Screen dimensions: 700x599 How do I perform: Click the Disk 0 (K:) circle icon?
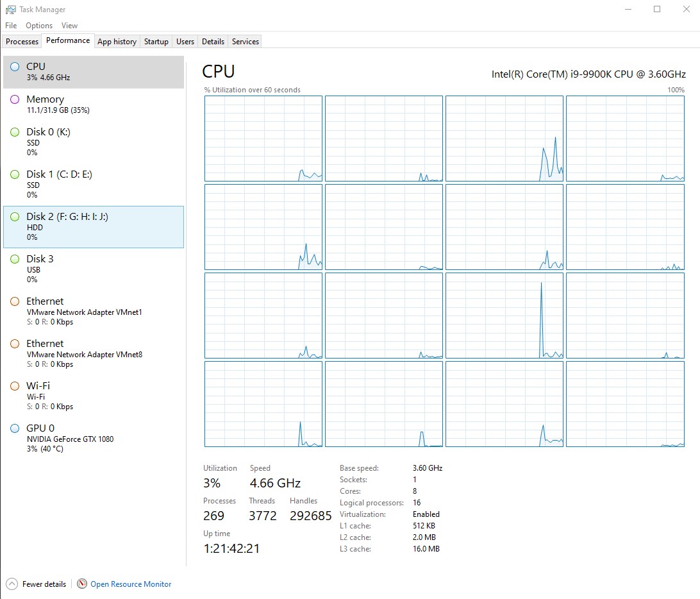[15, 132]
